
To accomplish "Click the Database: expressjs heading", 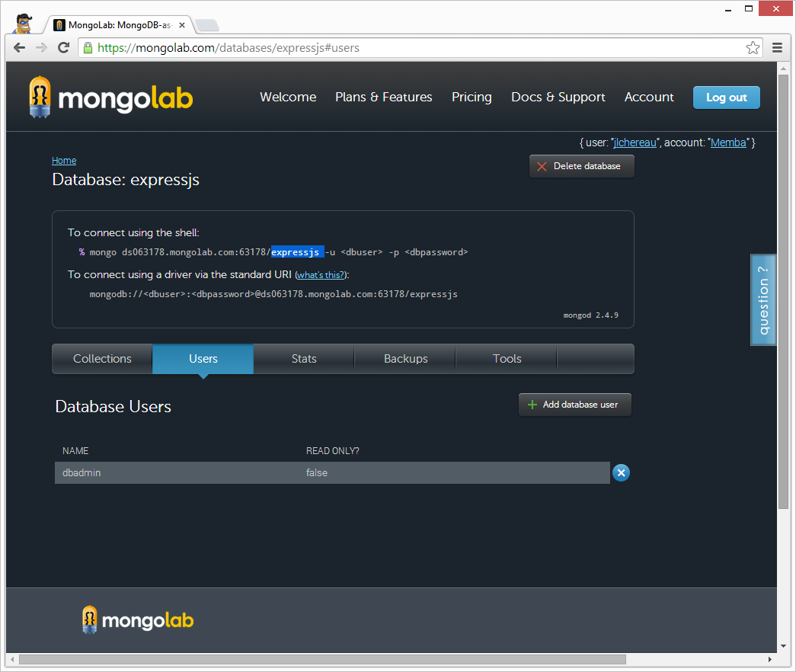I will (126, 180).
